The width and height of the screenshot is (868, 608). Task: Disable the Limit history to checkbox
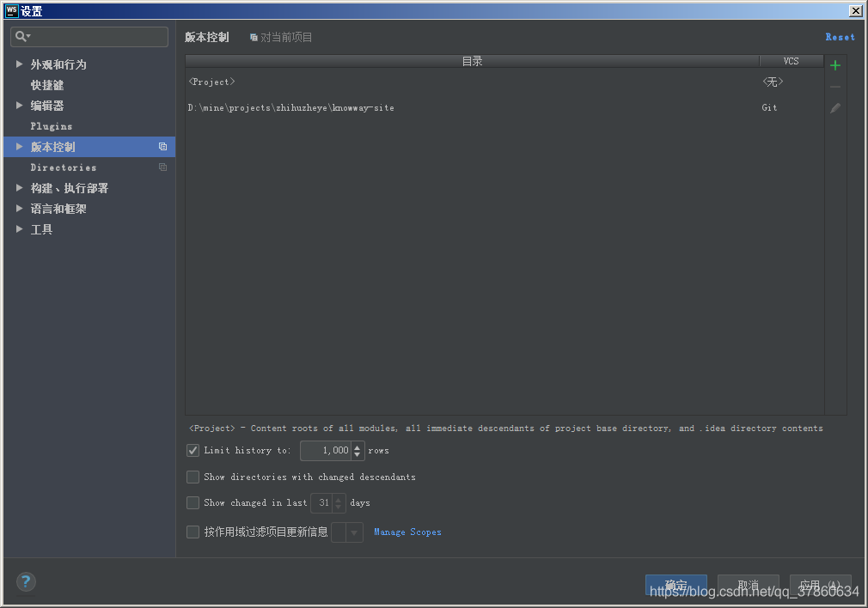click(193, 450)
